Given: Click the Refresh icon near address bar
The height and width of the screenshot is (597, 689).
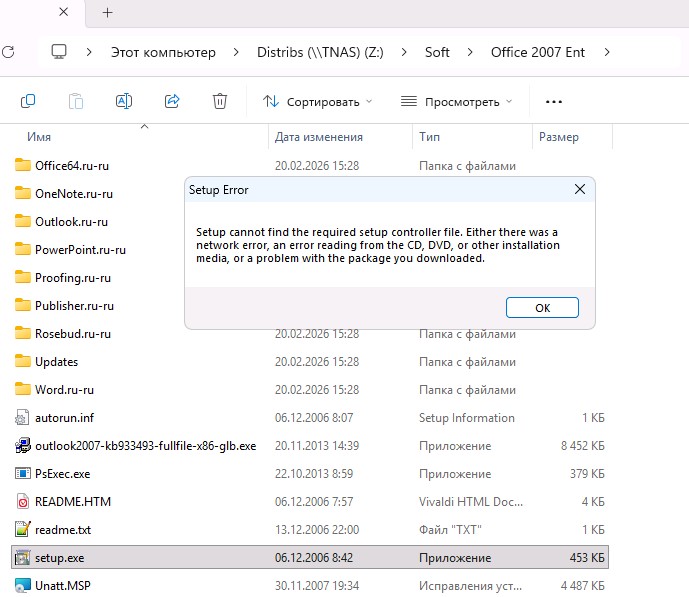Looking at the screenshot, I should point(8,52).
